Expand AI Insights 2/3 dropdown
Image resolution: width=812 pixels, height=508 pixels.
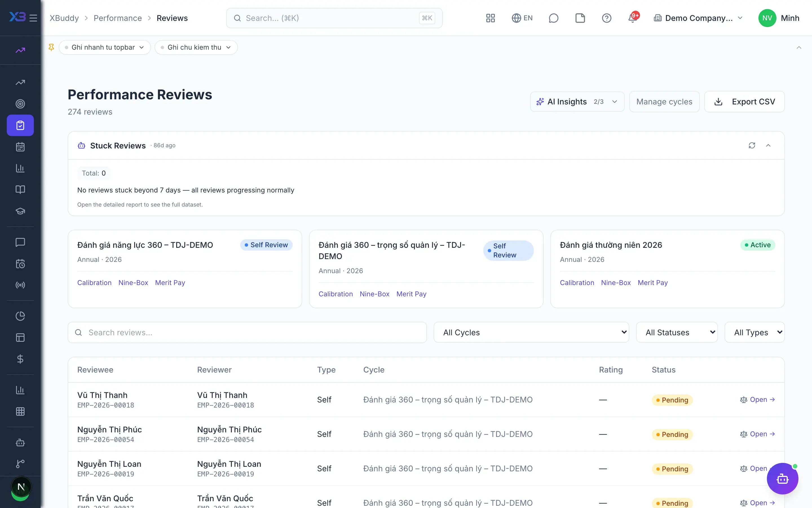pyautogui.click(x=577, y=102)
